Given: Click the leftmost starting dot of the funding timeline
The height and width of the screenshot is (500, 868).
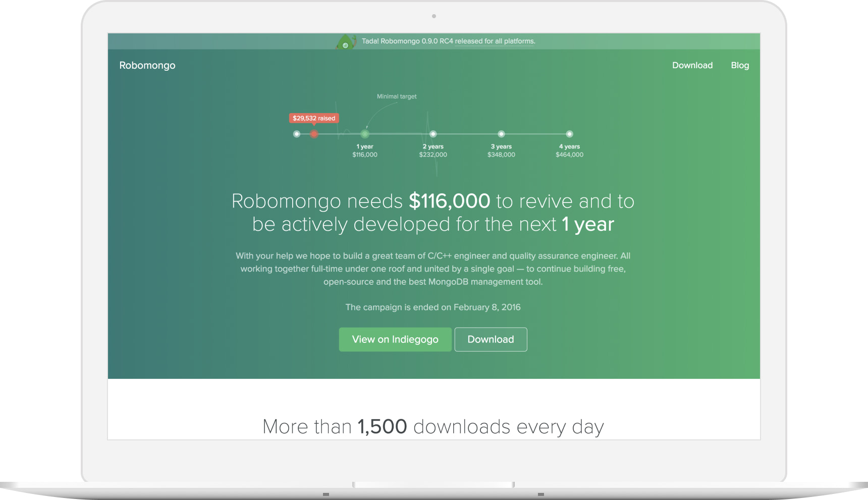Looking at the screenshot, I should [296, 134].
